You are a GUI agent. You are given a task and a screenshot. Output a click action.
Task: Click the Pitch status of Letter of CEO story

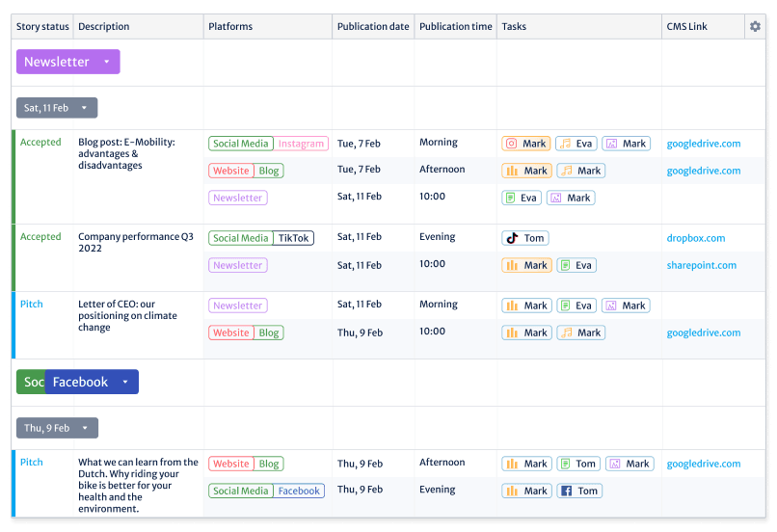[x=32, y=304]
